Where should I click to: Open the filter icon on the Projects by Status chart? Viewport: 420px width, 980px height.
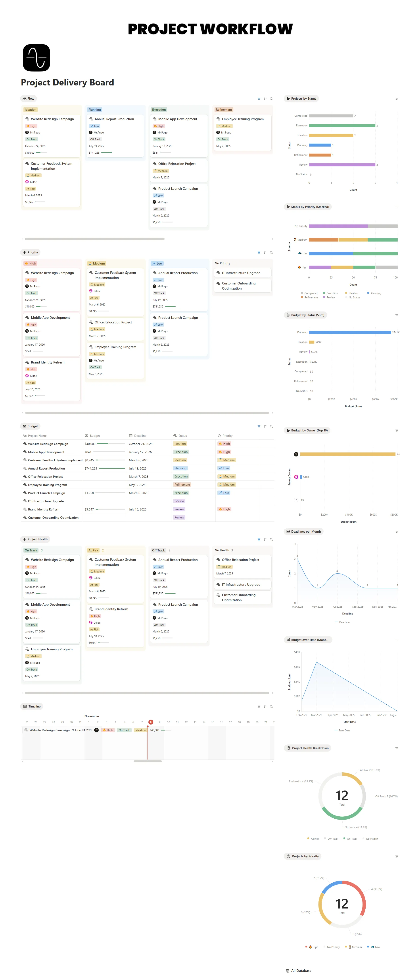396,99
